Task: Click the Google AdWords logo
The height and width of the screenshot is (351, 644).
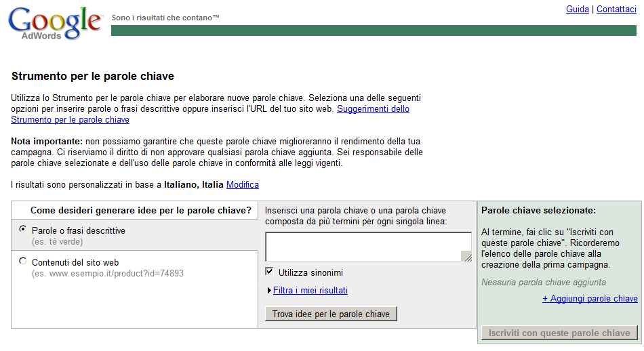Action: coord(55,24)
